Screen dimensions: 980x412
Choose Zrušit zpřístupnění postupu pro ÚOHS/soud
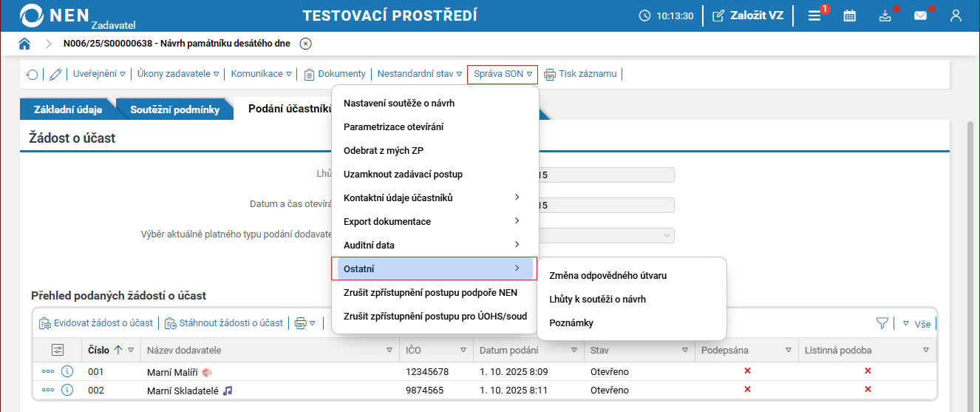pos(435,316)
